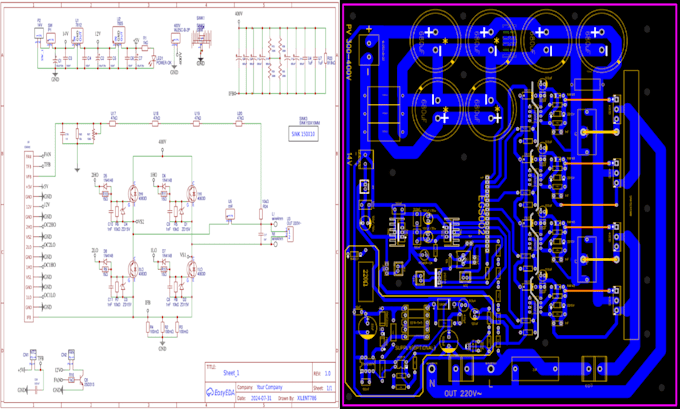Select the D8 1N4148 diode near 2LO
The image size is (680, 409).
click(105, 262)
